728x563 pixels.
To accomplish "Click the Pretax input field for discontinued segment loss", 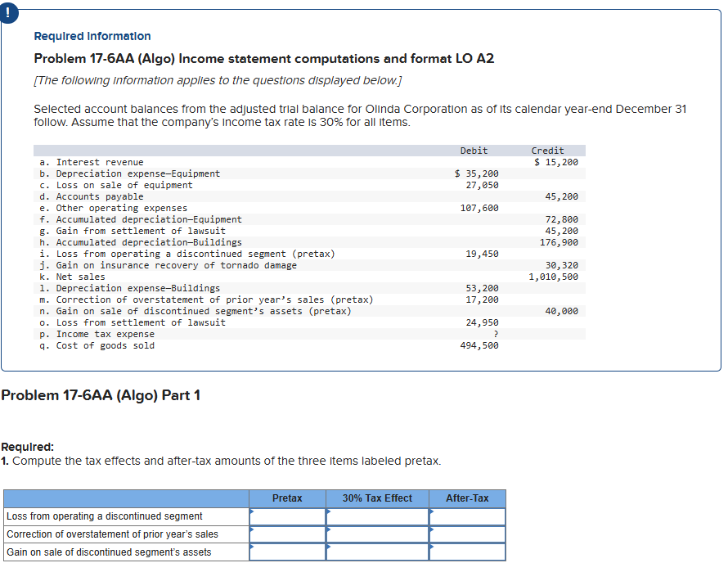I will [x=288, y=516].
